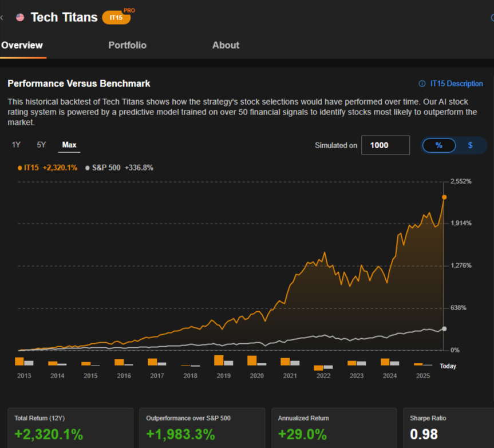
Task: Click the 2022 yearly return bar
Action: [318, 367]
